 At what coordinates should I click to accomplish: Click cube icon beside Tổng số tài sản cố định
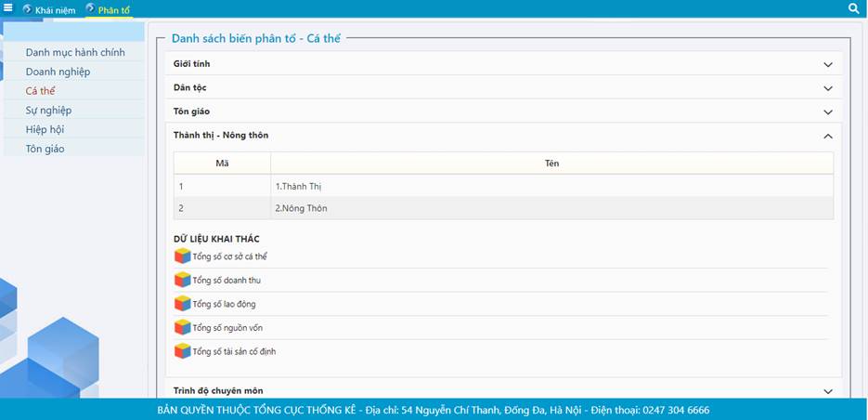click(182, 351)
